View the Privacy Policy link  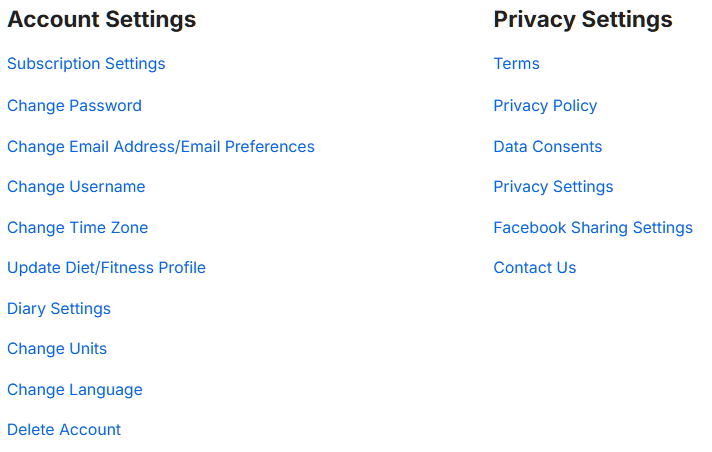click(x=545, y=106)
